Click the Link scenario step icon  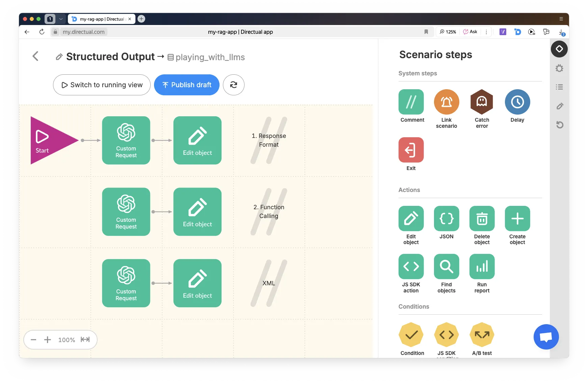point(446,102)
